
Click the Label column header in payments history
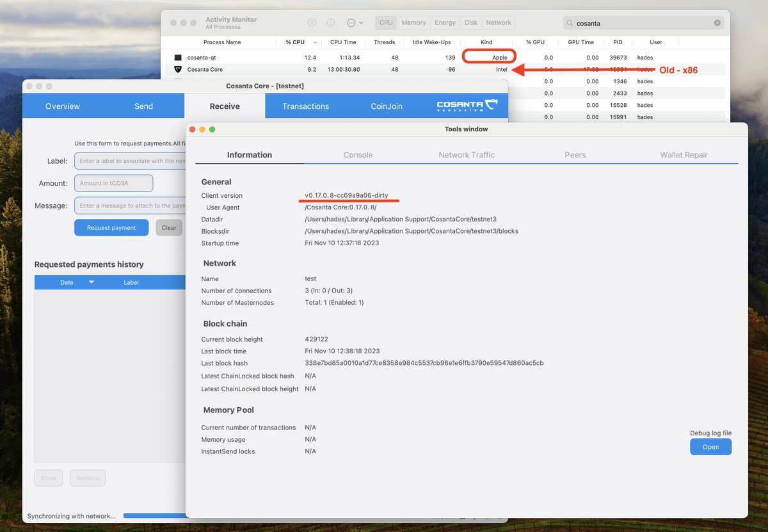[131, 282]
